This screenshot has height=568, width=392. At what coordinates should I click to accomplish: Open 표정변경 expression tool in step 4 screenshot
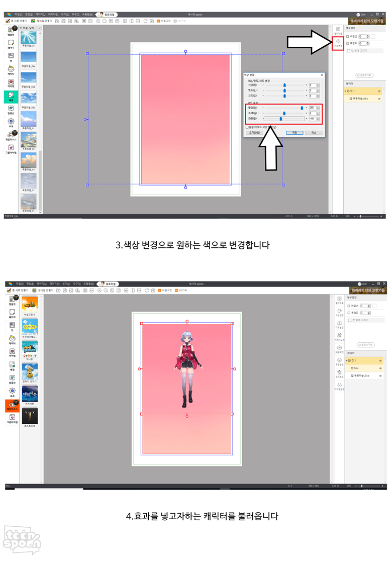[339, 361]
